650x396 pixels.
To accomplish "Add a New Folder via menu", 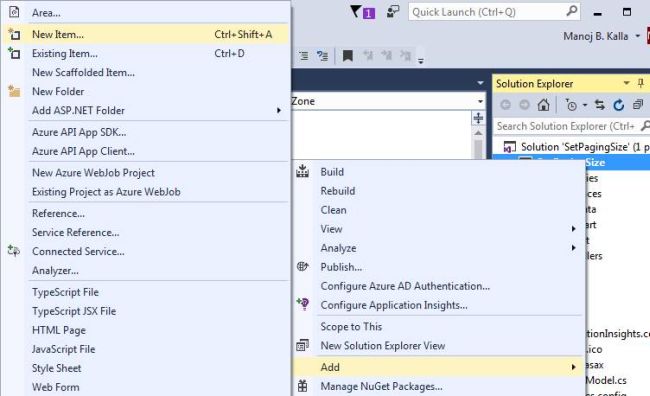I will [145, 92].
